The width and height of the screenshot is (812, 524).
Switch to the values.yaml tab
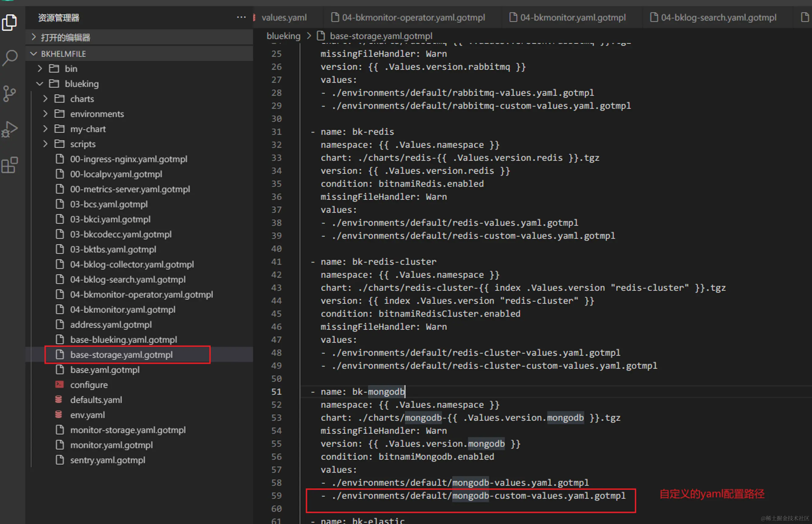coord(284,17)
